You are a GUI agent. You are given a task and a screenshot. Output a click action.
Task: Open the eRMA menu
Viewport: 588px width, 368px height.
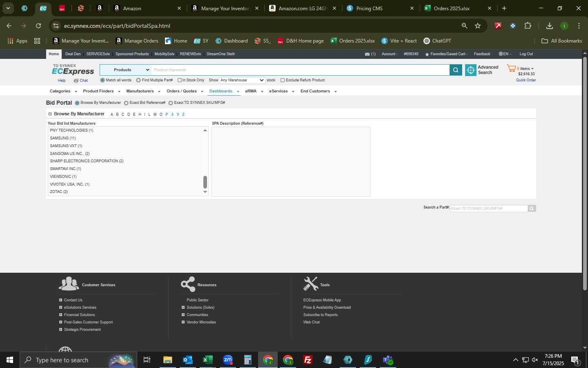254,91
